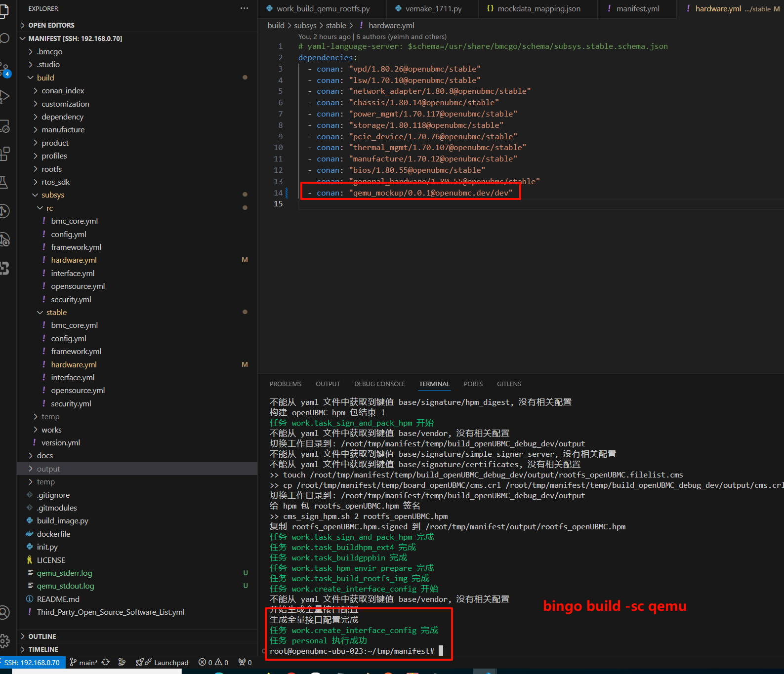Screen dimensions: 784x674
Task: Click the SSH: 192.168.0.70 remote button
Action: pyautogui.click(x=33, y=662)
